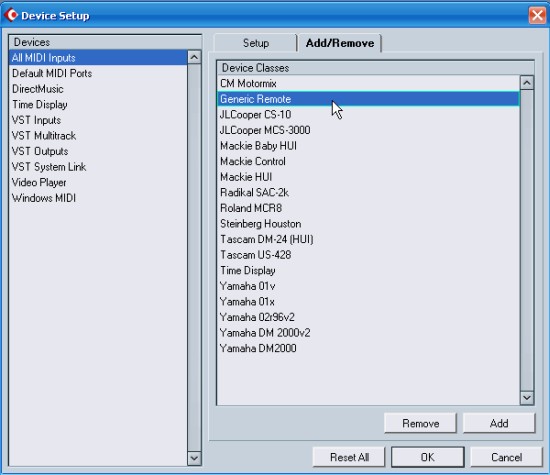Click the Device Classes scroll-down arrow
Screen dimensions: 550x475
(x=526, y=397)
